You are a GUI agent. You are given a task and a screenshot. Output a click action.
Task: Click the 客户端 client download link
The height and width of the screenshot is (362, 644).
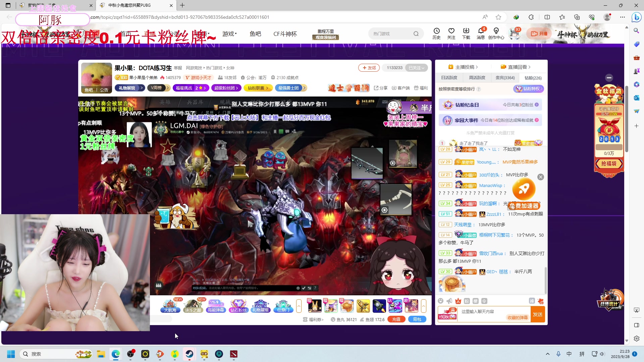[401, 88]
